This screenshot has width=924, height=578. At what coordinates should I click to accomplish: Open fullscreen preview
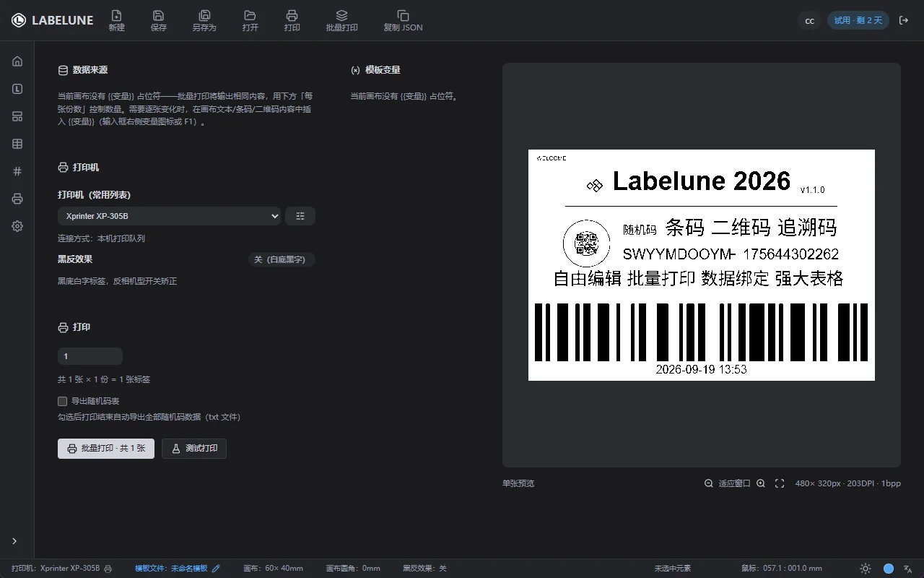point(780,483)
